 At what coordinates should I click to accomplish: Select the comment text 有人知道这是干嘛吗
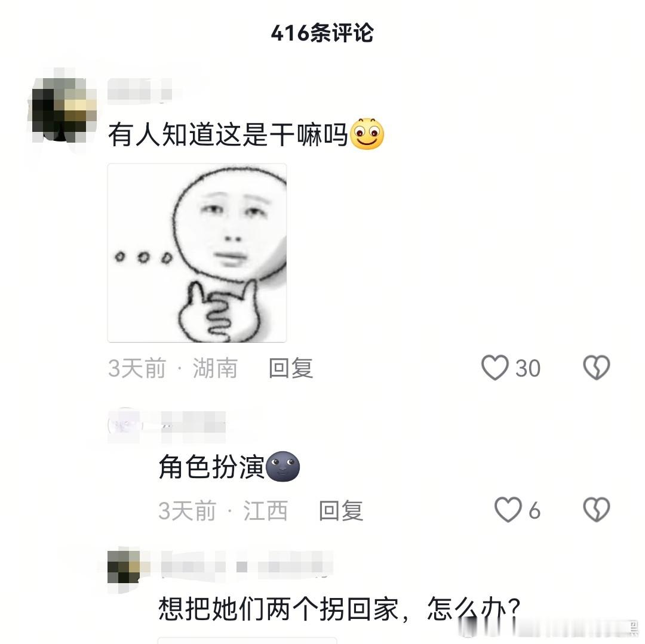pos(228,134)
